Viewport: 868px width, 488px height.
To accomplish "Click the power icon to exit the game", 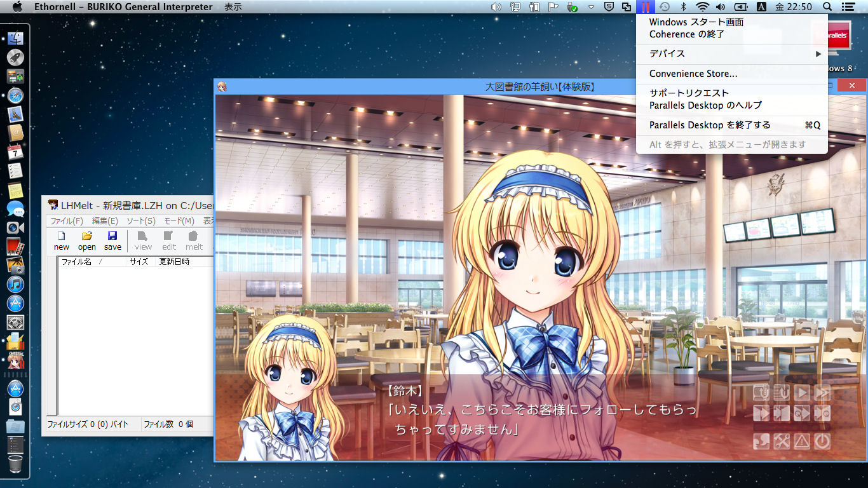I will click(x=822, y=441).
